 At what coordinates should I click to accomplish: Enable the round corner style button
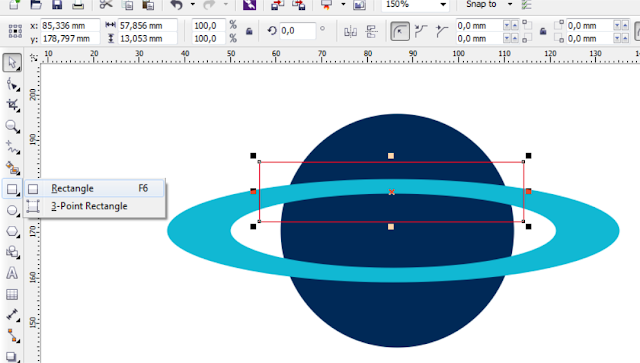click(x=400, y=31)
